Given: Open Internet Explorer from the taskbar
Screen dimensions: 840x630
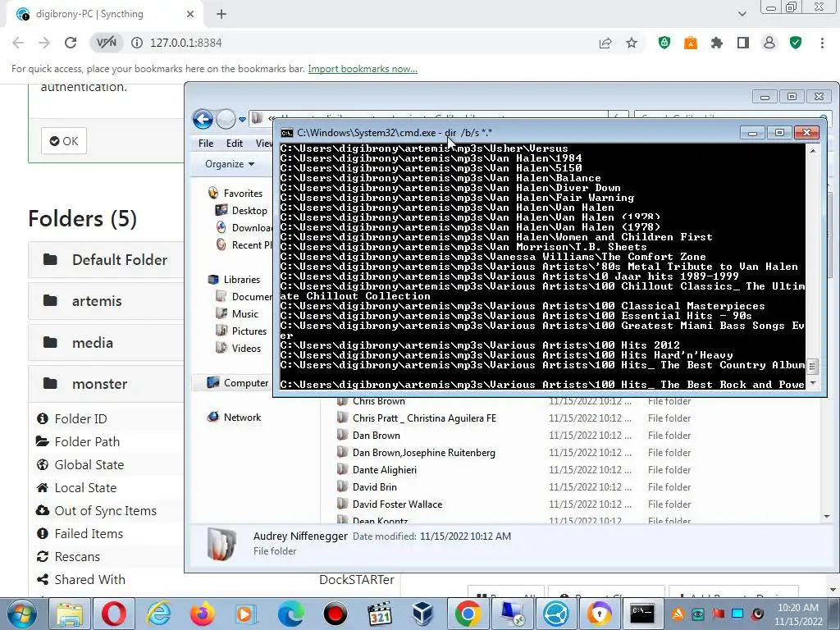Looking at the screenshot, I should coord(158,614).
